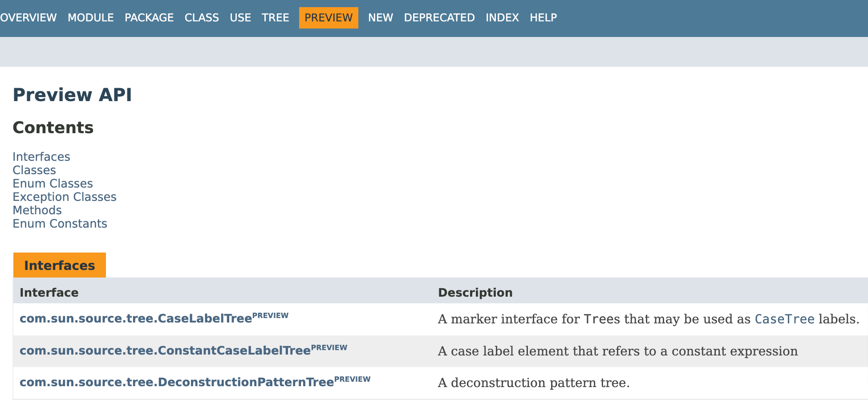The image size is (868, 400).
Task: Jump to the Methods contents link
Action: pos(37,210)
